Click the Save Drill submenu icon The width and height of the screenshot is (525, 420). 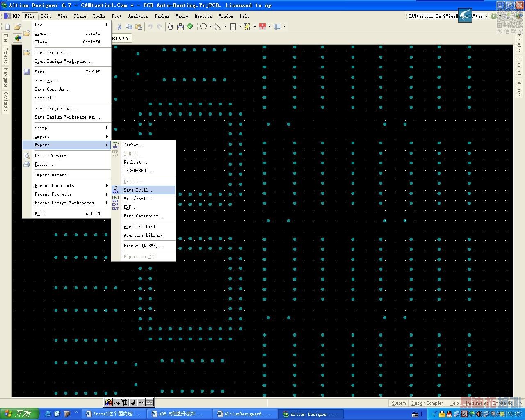pyautogui.click(x=116, y=190)
